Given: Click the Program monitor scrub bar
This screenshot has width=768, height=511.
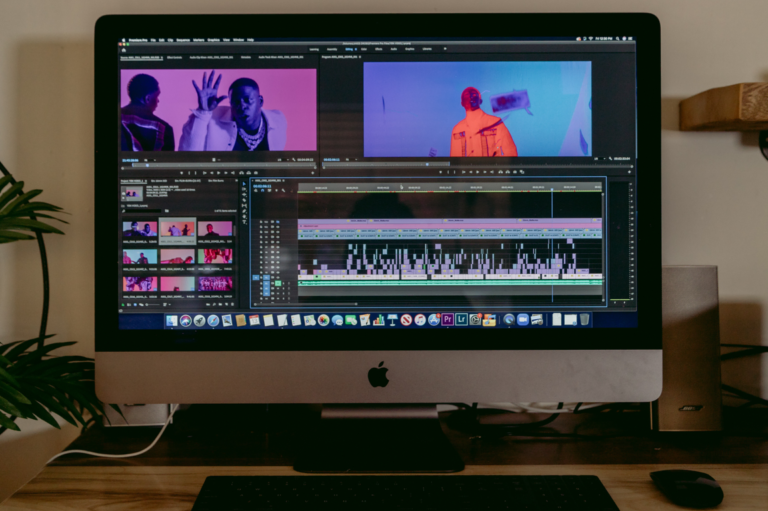Looking at the screenshot, I should click(x=477, y=165).
